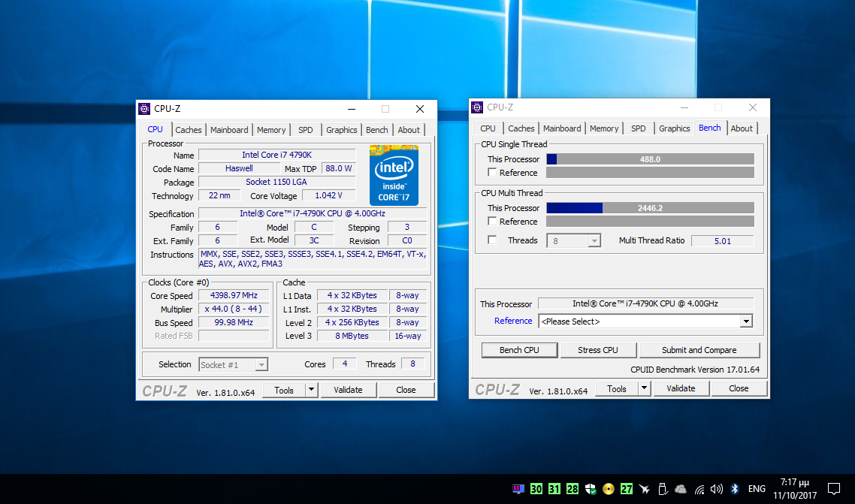855x504 pixels.
Task: Expand Tools dropdown arrow in right CPU-Z window
Action: pos(644,388)
